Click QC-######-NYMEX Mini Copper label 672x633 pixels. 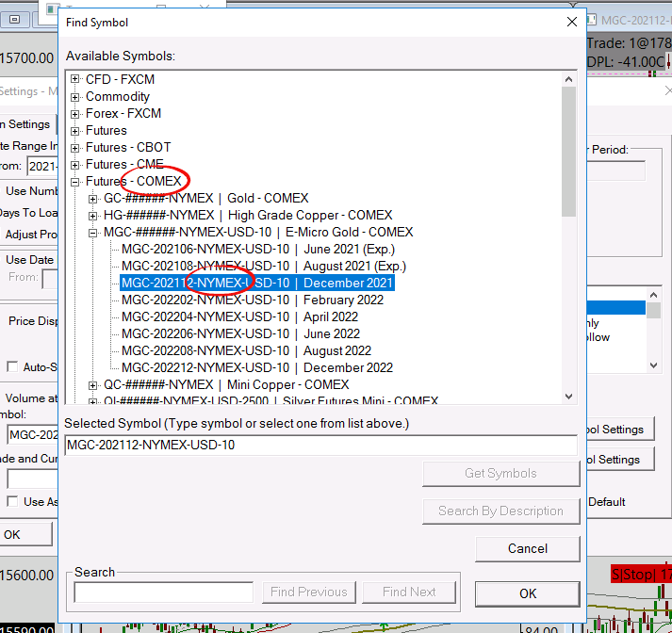(x=226, y=384)
